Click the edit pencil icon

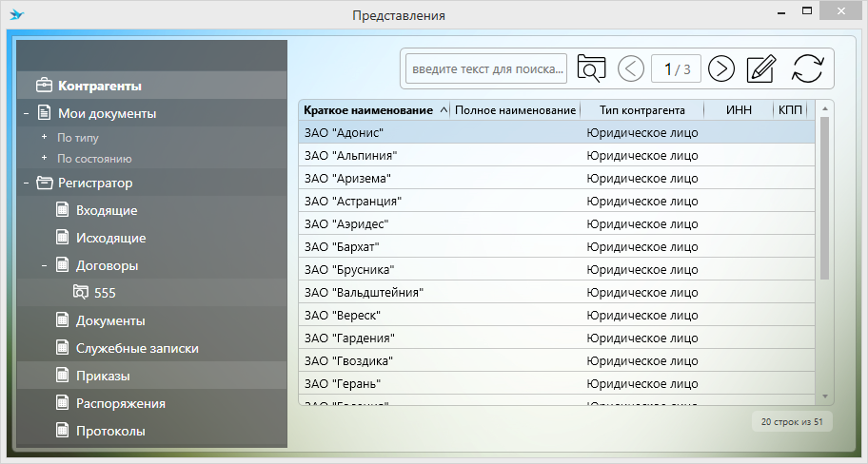tap(761, 68)
